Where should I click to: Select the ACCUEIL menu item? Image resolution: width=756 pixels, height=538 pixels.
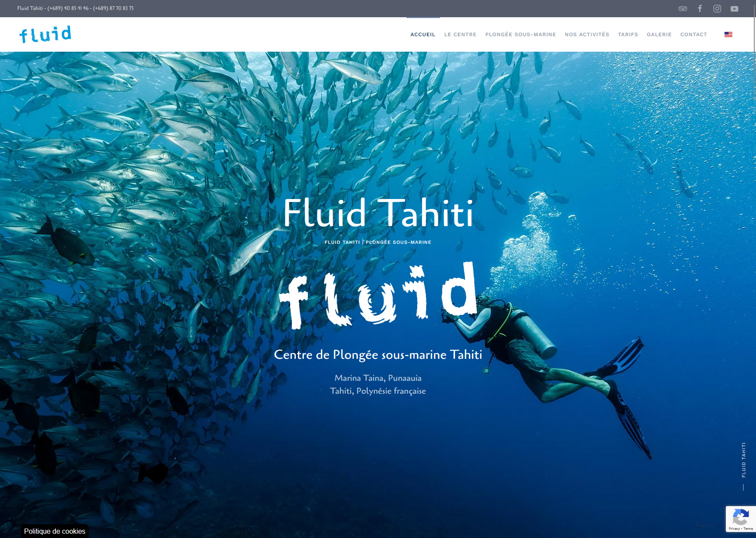[423, 34]
